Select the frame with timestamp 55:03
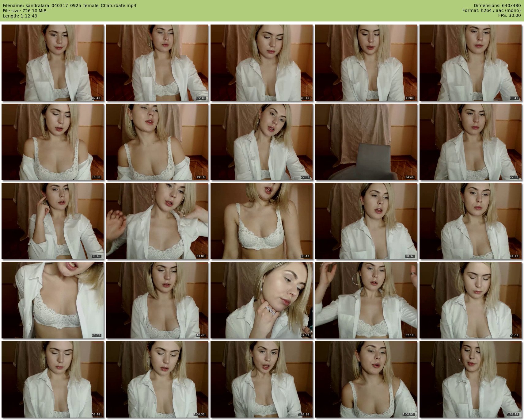This screenshot has width=524, height=420. [x=471, y=300]
